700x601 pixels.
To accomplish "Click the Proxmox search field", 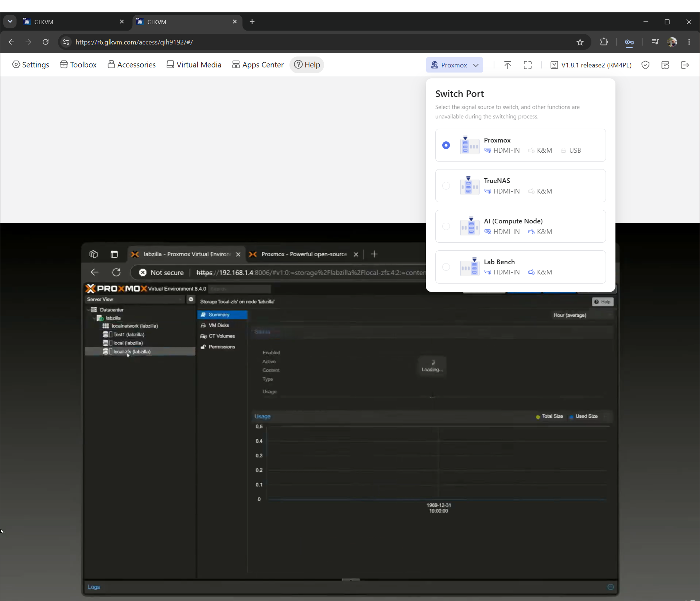I will 240,289.
